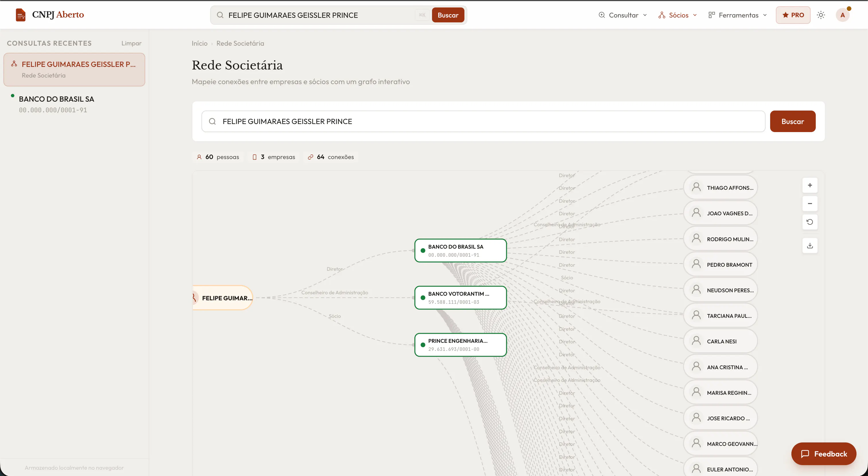Select the PRINCE ENGENHARIA graph node
Viewport: 868px width, 476px height.
(460, 345)
